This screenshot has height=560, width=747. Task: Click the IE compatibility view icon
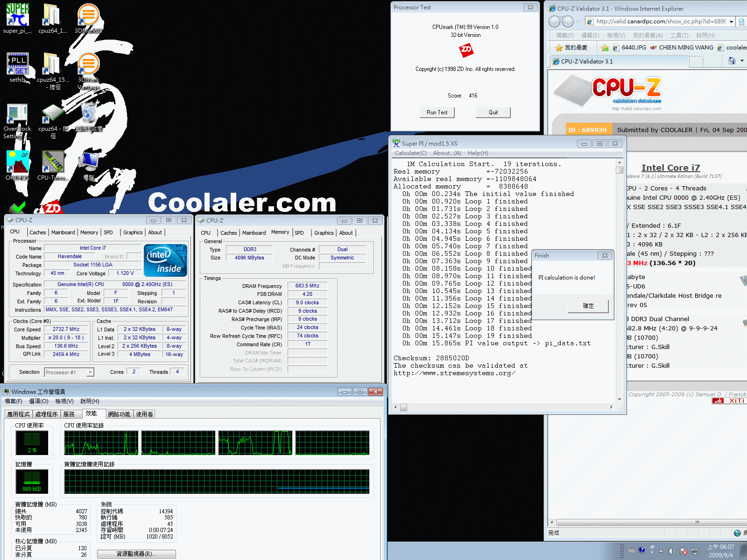pos(741,21)
